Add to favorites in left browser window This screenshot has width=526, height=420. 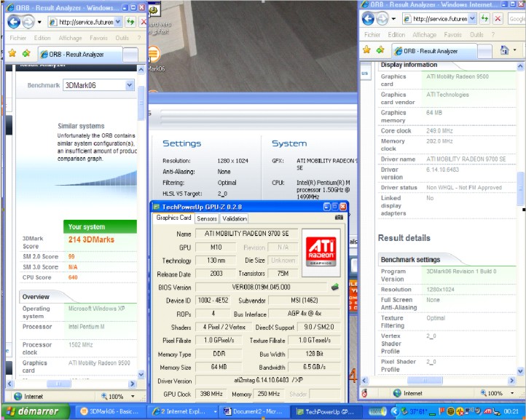pyautogui.click(x=26, y=53)
